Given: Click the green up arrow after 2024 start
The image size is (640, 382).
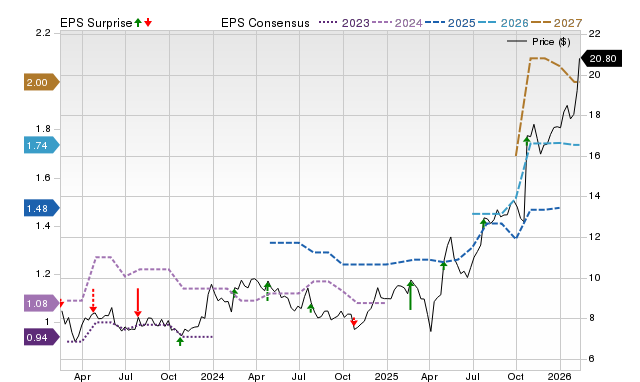Looking at the screenshot, I should [234, 292].
